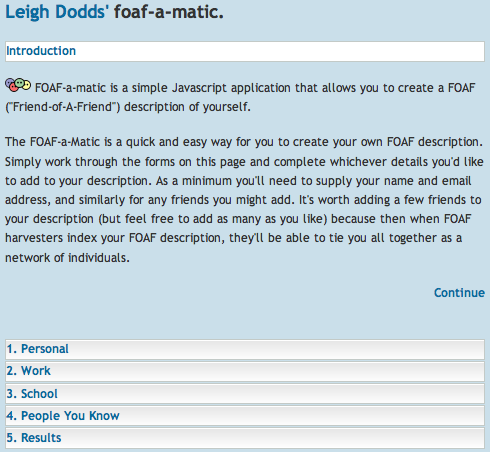490x452 pixels.
Task: Click the Continue link
Action: 459,293
